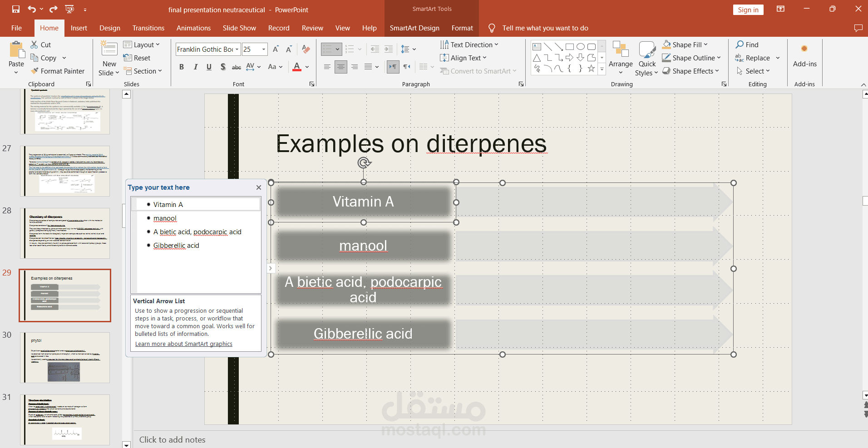This screenshot has height=448, width=868.
Task: Click the red font color swatch
Action: click(297, 67)
